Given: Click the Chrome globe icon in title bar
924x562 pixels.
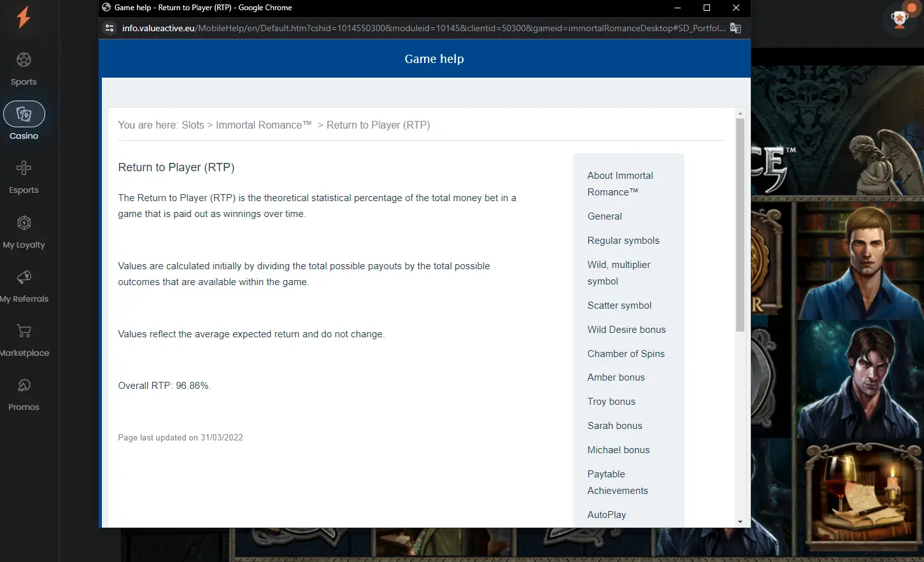Looking at the screenshot, I should click(106, 8).
